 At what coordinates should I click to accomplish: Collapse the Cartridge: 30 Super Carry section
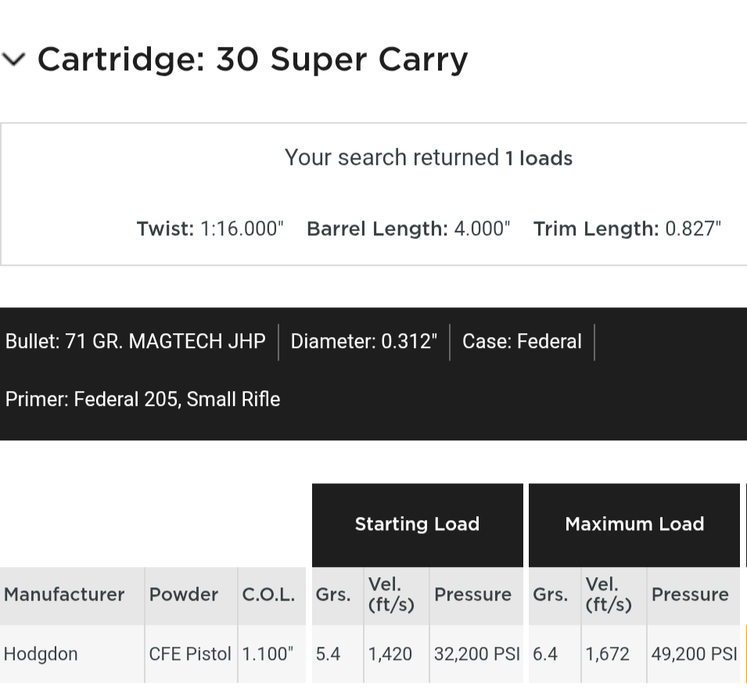13,60
